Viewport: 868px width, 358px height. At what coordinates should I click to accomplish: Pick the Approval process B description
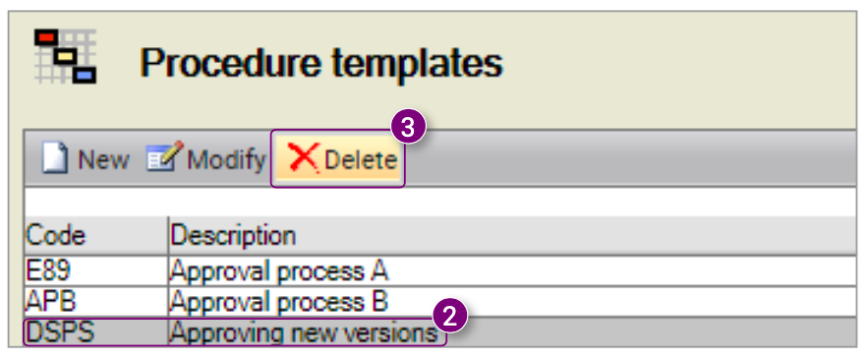(279, 302)
